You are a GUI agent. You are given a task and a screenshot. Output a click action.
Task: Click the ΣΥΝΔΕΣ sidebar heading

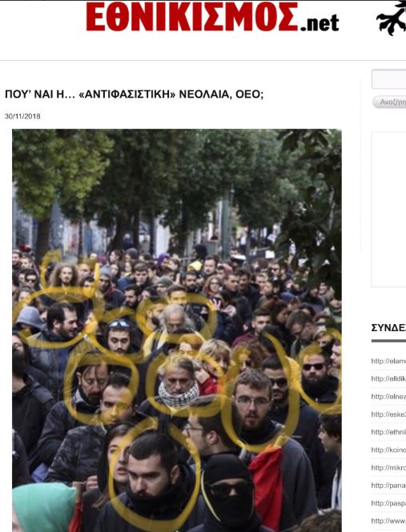[388, 328]
